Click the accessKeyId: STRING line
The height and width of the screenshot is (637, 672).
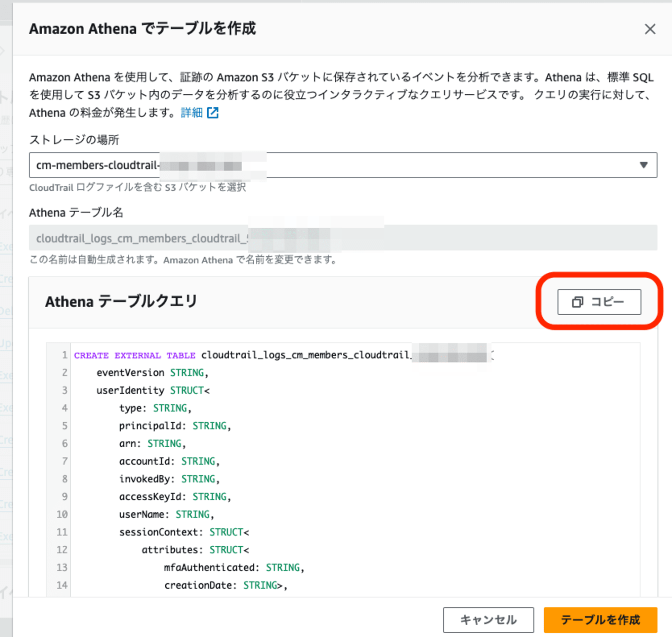(x=175, y=496)
